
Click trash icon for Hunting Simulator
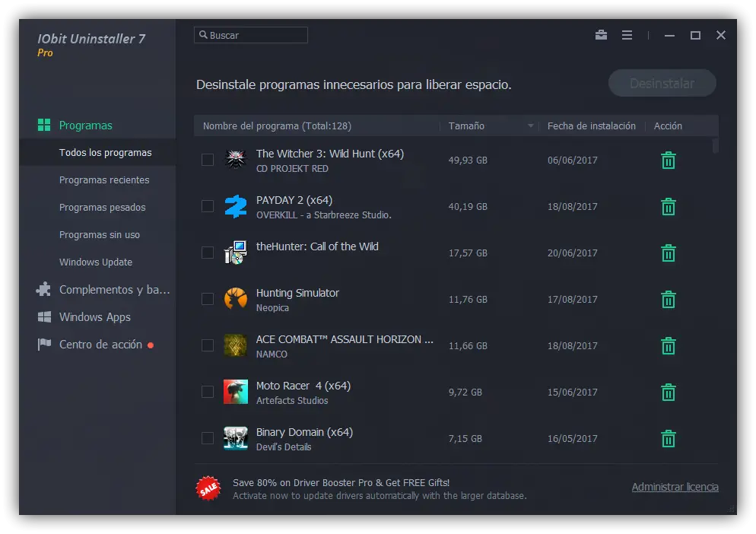click(x=668, y=299)
